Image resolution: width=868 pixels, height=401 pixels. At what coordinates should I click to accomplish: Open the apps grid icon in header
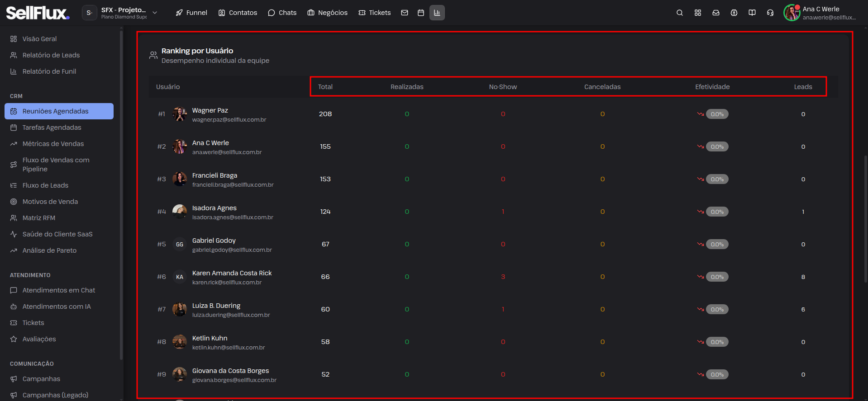tap(698, 13)
